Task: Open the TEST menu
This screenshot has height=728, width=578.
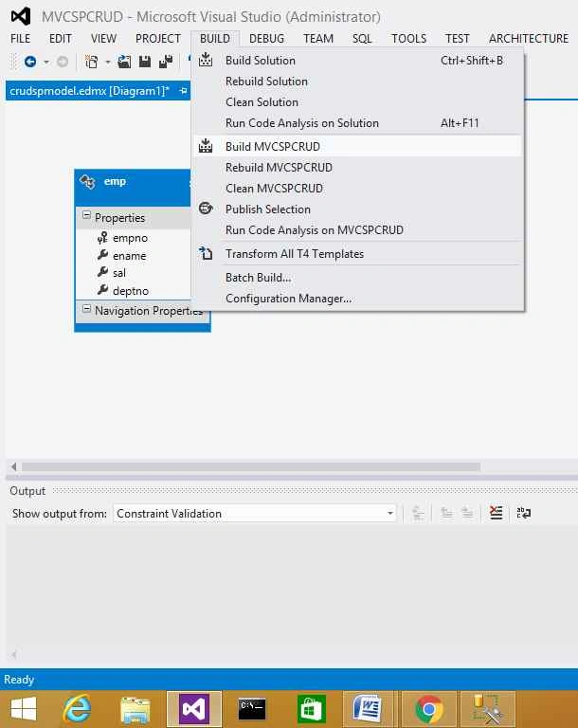Action: 458,39
